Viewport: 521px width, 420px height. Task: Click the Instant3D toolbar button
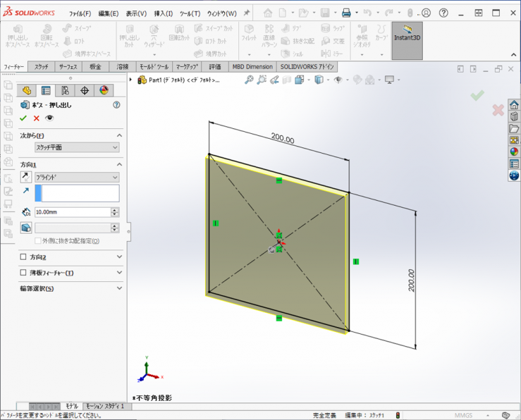coord(407,40)
